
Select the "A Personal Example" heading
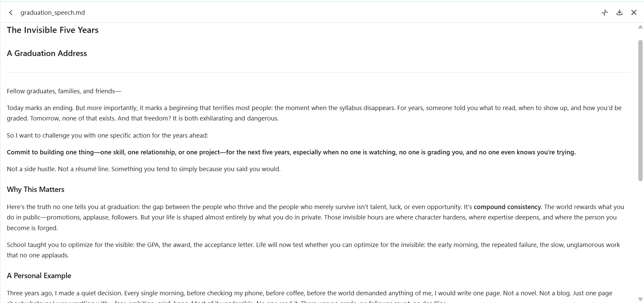coord(39,275)
